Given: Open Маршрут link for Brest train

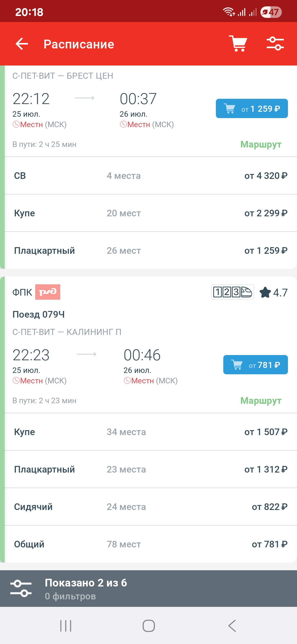Looking at the screenshot, I should [x=261, y=144].
